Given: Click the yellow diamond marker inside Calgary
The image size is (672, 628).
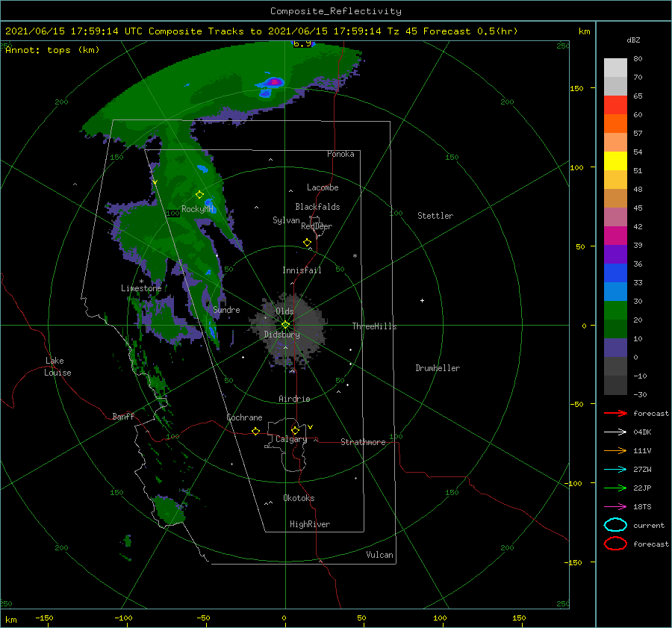Looking at the screenshot, I should tap(295, 430).
